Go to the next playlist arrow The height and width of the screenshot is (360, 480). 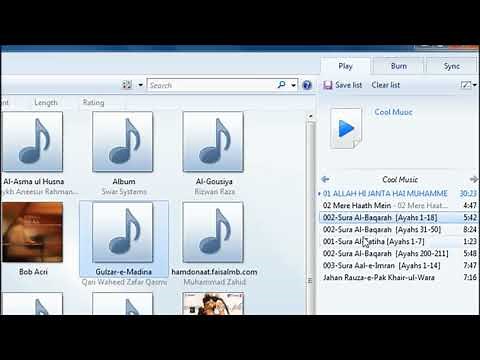tap(473, 179)
